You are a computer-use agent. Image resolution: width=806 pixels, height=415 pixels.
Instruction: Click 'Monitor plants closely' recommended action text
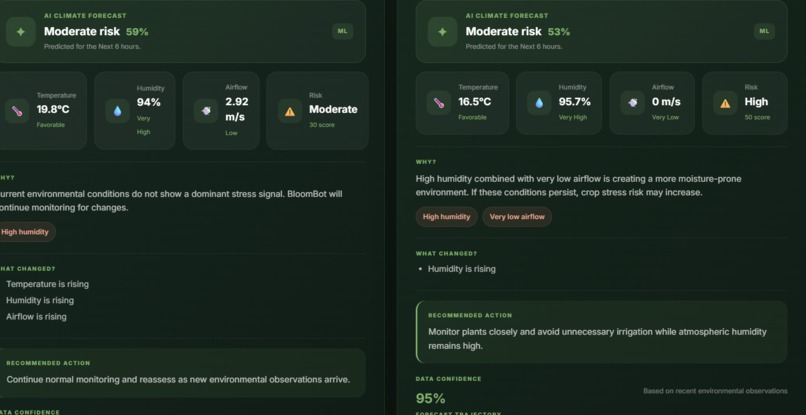(x=597, y=339)
